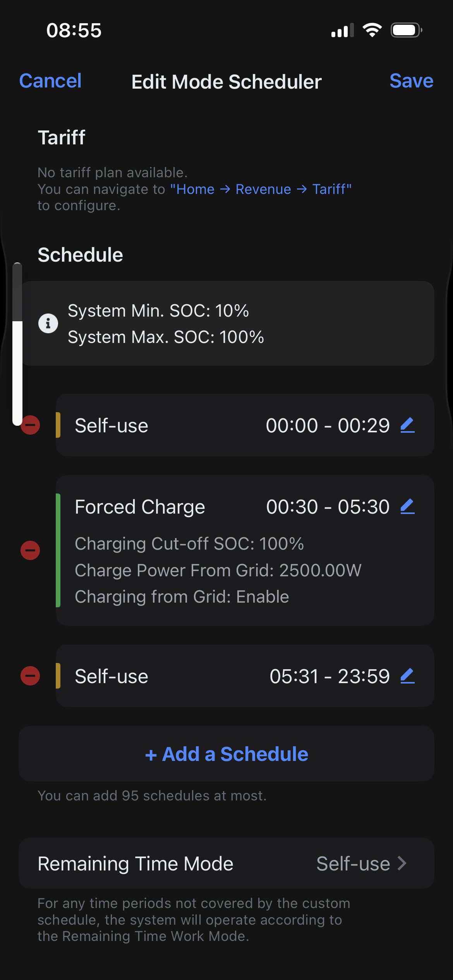This screenshot has width=453, height=980.
Task: Edit the Forced Charge schedule via pencil icon
Action: tap(407, 507)
